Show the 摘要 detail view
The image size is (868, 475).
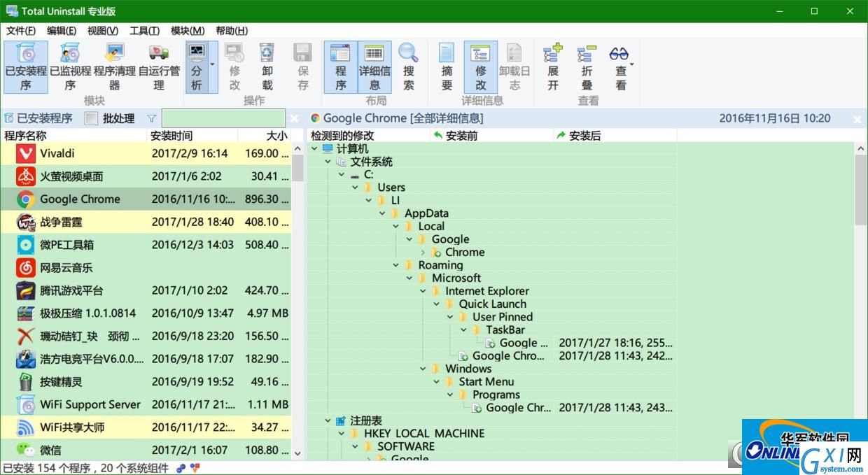point(447,67)
